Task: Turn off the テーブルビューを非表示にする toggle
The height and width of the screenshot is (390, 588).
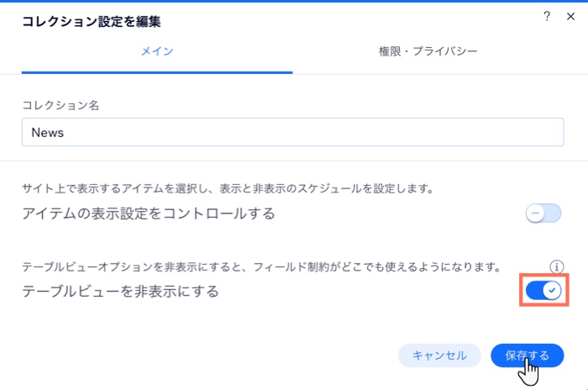Action: (543, 291)
